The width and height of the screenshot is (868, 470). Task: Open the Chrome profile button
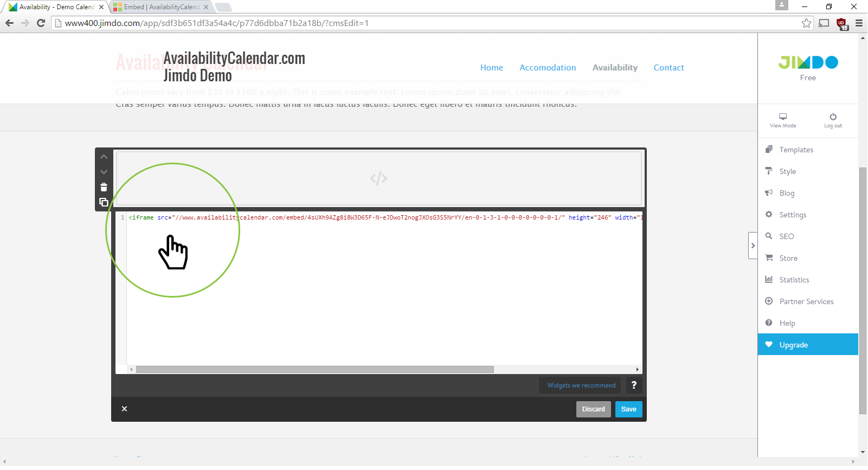(781, 5)
